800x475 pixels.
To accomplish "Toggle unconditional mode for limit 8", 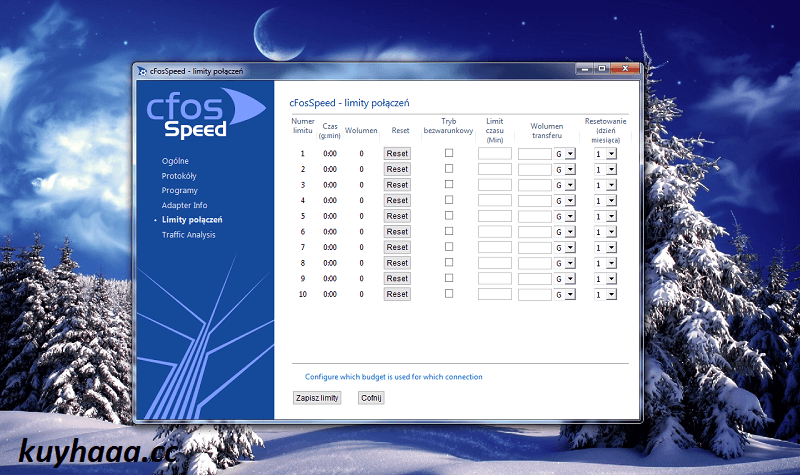I will (449, 262).
